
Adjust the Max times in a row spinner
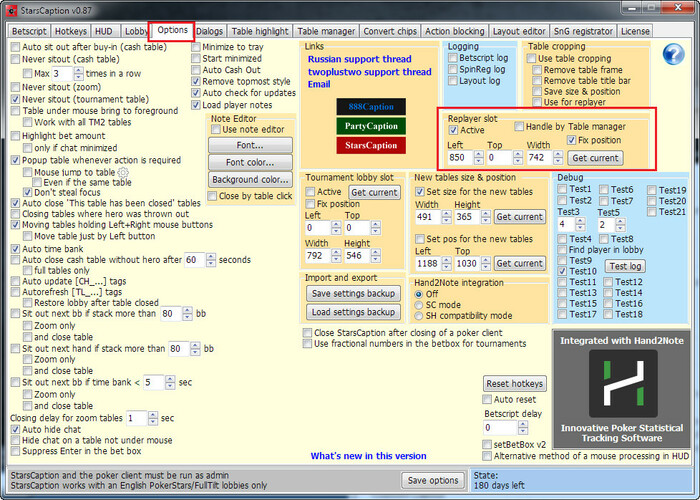point(79,74)
